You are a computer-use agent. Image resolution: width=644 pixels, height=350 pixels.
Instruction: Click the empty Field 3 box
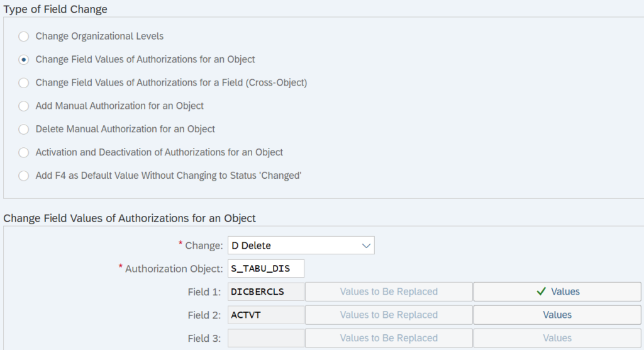(x=265, y=338)
